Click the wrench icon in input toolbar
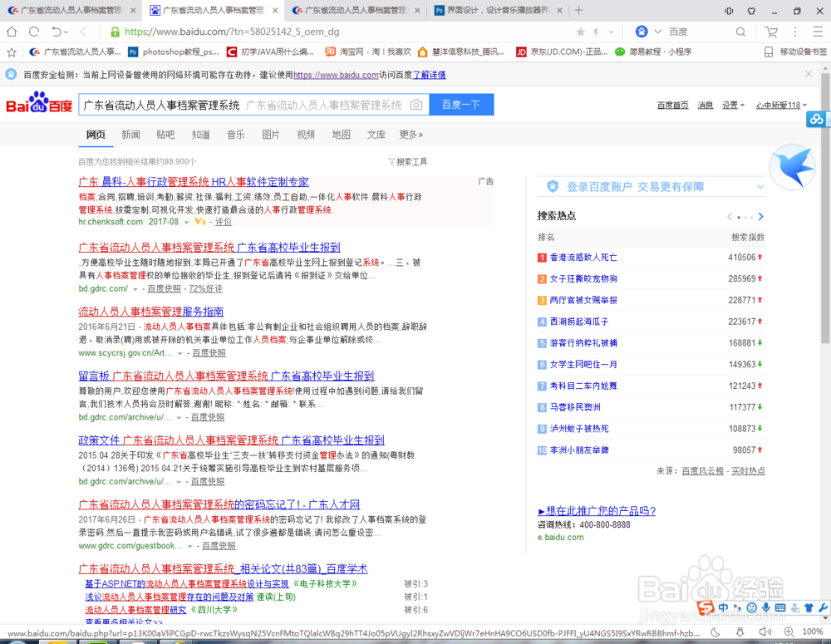This screenshot has width=831, height=644. [823, 607]
